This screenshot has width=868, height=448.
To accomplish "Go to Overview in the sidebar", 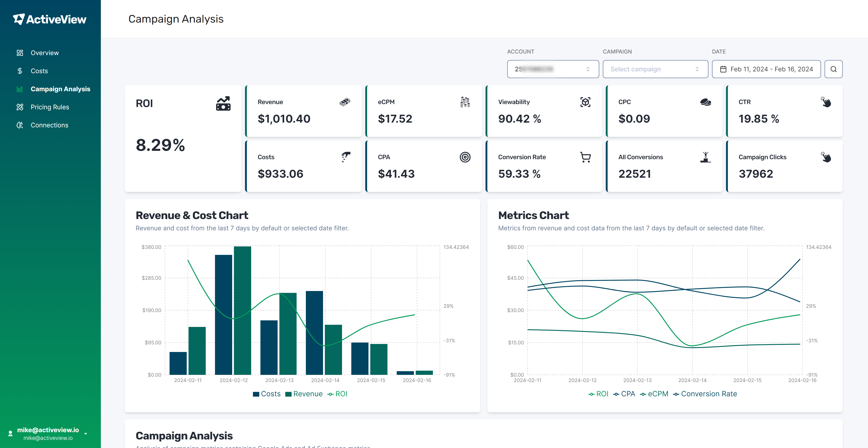I will (x=45, y=53).
